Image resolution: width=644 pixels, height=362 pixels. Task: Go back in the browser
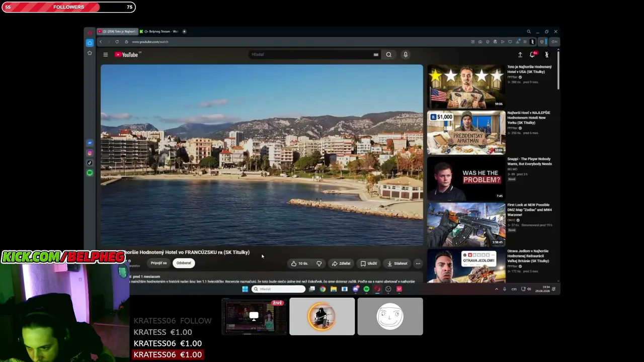(x=101, y=42)
